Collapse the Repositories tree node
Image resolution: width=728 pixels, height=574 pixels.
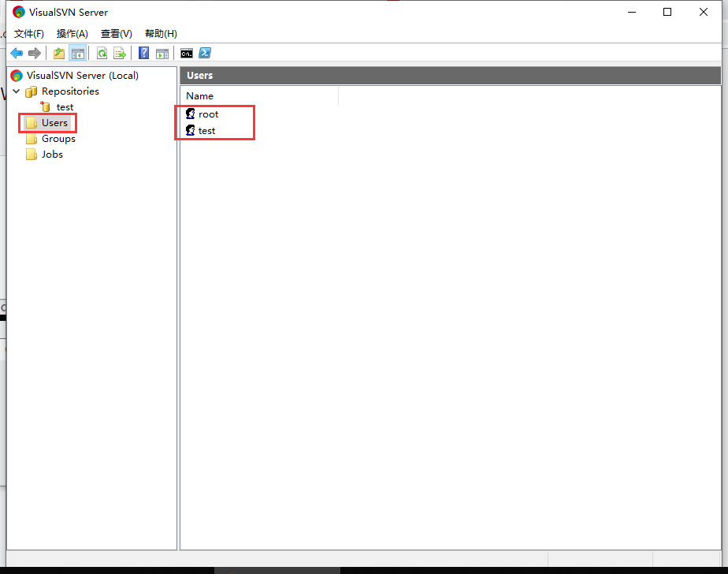tap(17, 91)
